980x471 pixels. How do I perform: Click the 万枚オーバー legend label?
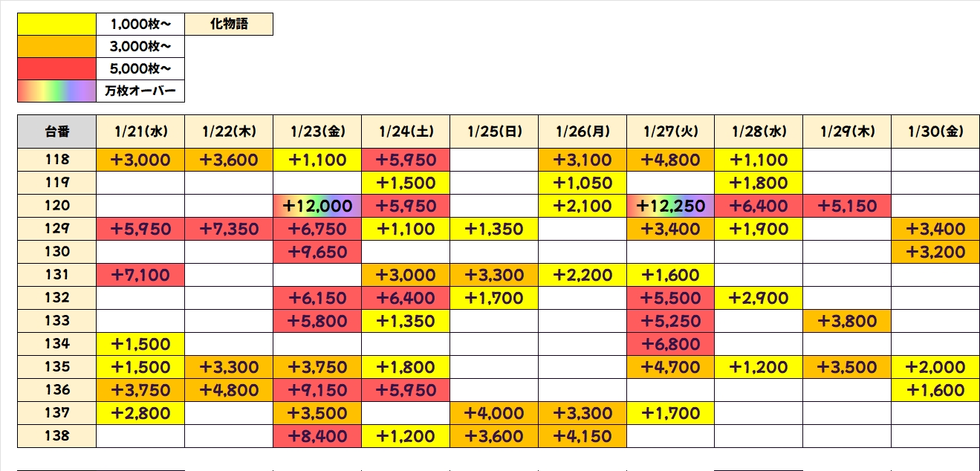140,91
